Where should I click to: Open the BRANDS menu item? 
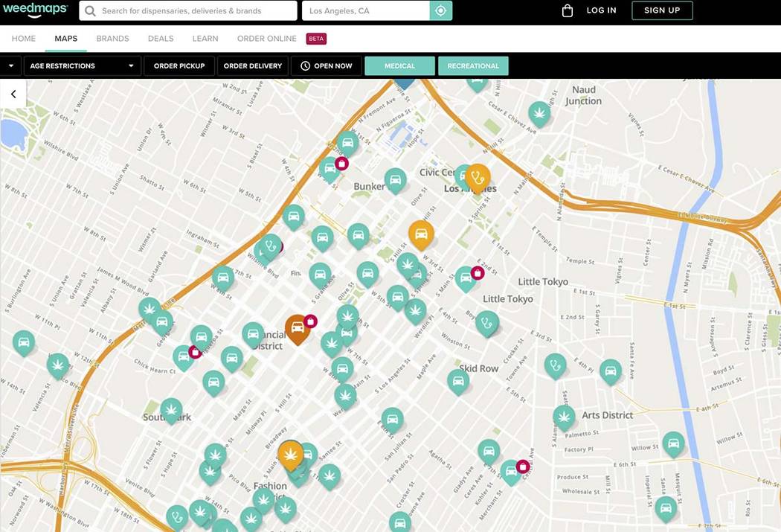pos(112,38)
